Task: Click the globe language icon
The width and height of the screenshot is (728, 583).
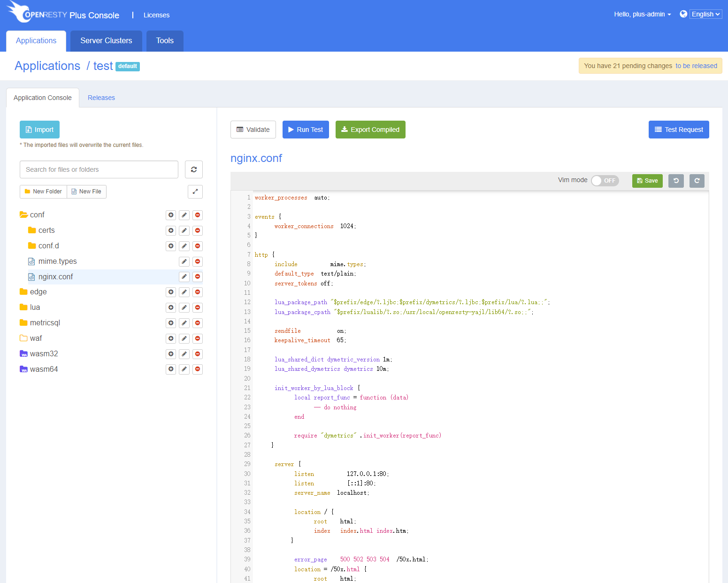Action: point(683,14)
